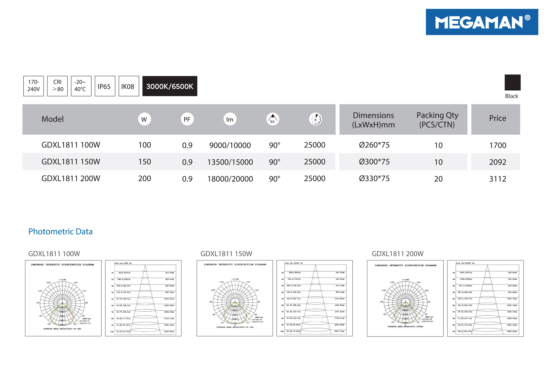The width and height of the screenshot is (549, 392).
Task: Click the CRI ≥80 badge
Action: (x=57, y=86)
